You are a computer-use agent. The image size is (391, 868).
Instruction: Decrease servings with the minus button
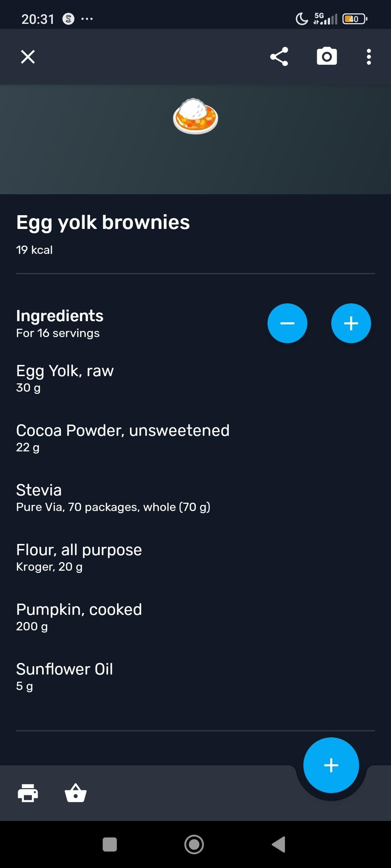click(x=287, y=323)
